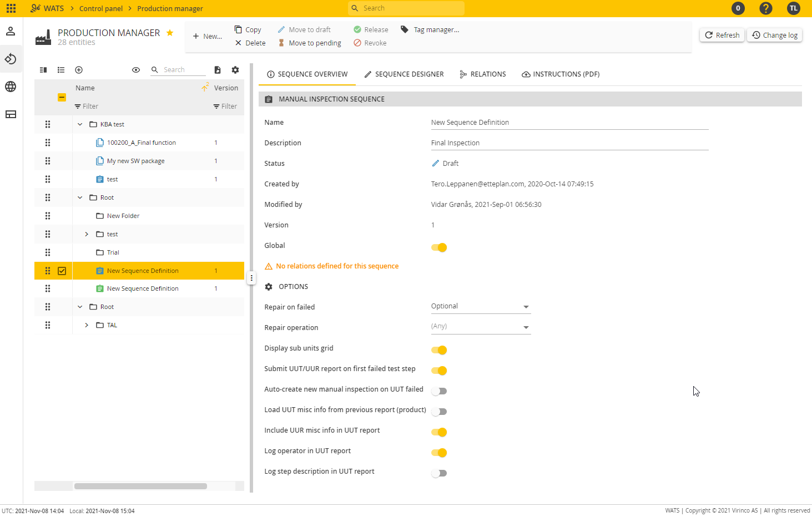Open the apps grid menu
The width and height of the screenshot is (812, 517).
point(11,8)
